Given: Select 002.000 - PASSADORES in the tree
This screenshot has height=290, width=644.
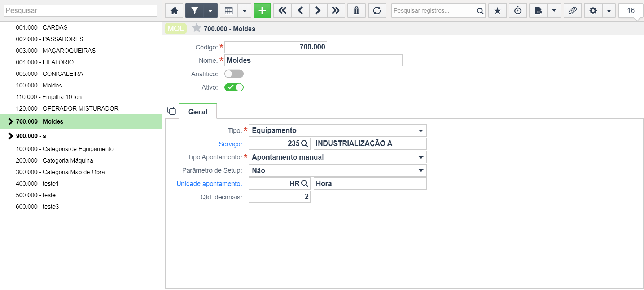Looking at the screenshot, I should [49, 39].
